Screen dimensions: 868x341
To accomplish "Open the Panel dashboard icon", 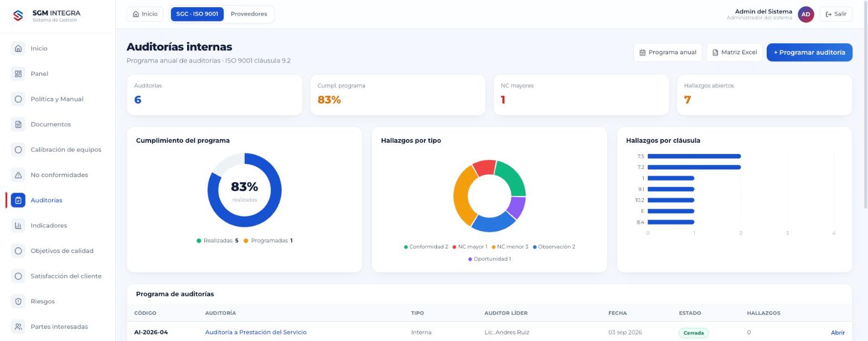I will click(18, 74).
